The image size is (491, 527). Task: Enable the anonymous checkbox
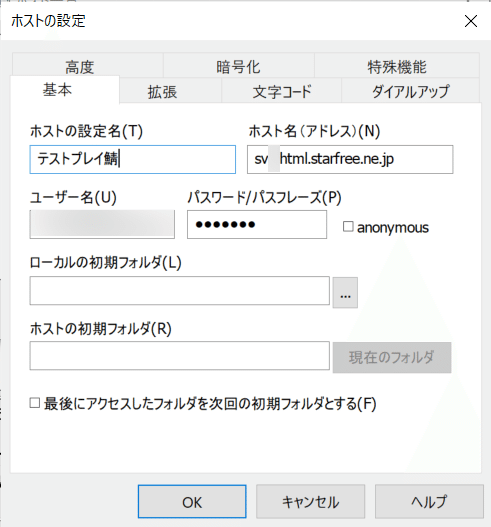(348, 227)
